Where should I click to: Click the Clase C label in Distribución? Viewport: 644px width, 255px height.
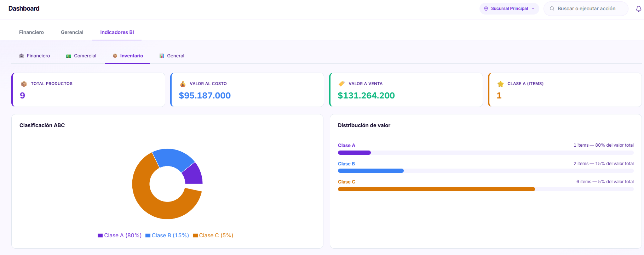[346, 182]
